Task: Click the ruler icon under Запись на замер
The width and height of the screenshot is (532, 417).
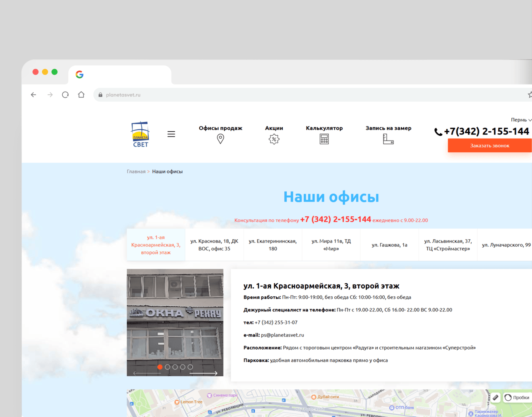Action: [x=388, y=139]
